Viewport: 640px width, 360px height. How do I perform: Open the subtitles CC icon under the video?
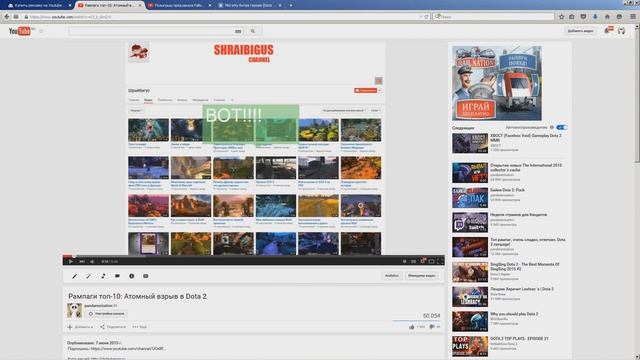146,276
